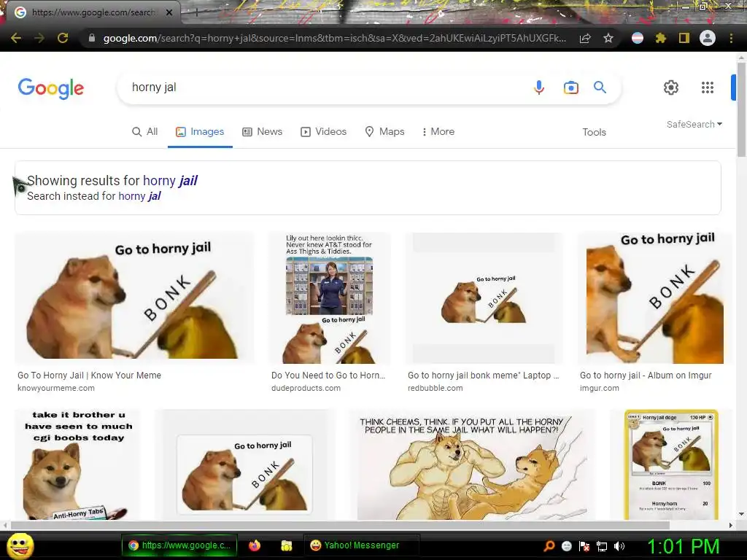747x560 pixels.
Task: Select the Images tab
Action: click(x=200, y=131)
